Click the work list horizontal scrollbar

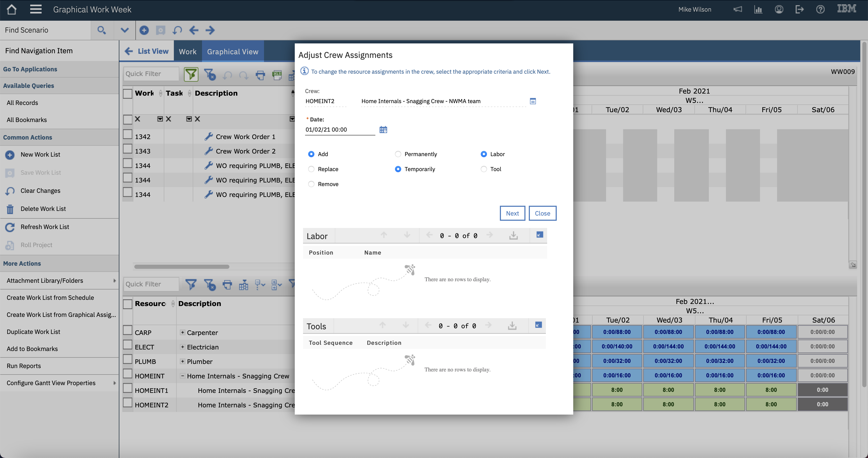pos(182,266)
